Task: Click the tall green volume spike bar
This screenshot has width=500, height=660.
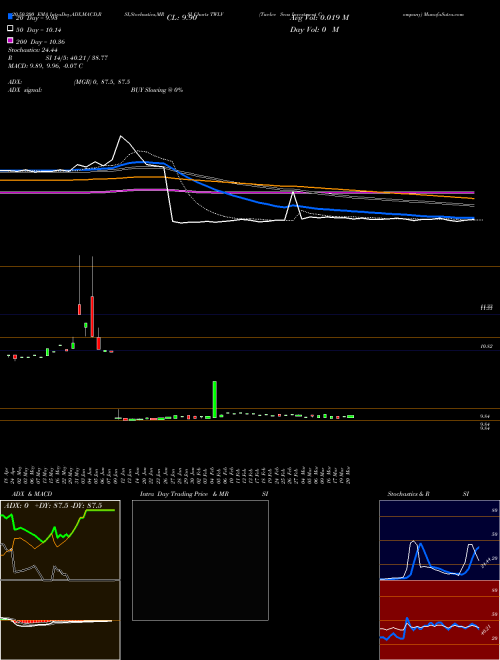Action: tap(215, 399)
